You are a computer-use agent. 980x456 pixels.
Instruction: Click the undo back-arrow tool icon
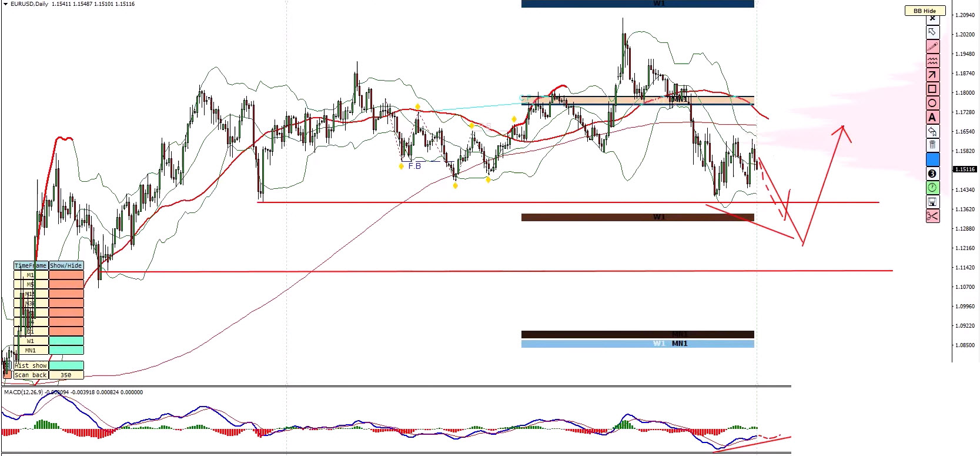932,131
